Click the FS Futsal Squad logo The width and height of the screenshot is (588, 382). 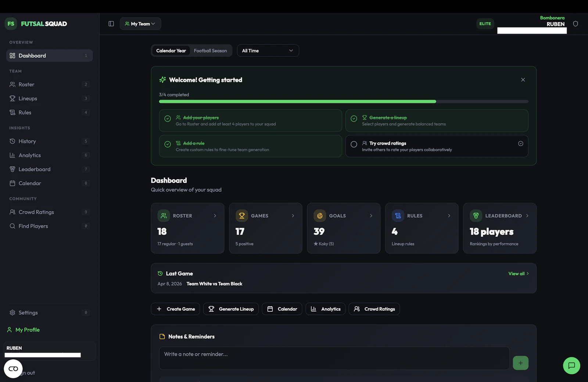[36, 24]
